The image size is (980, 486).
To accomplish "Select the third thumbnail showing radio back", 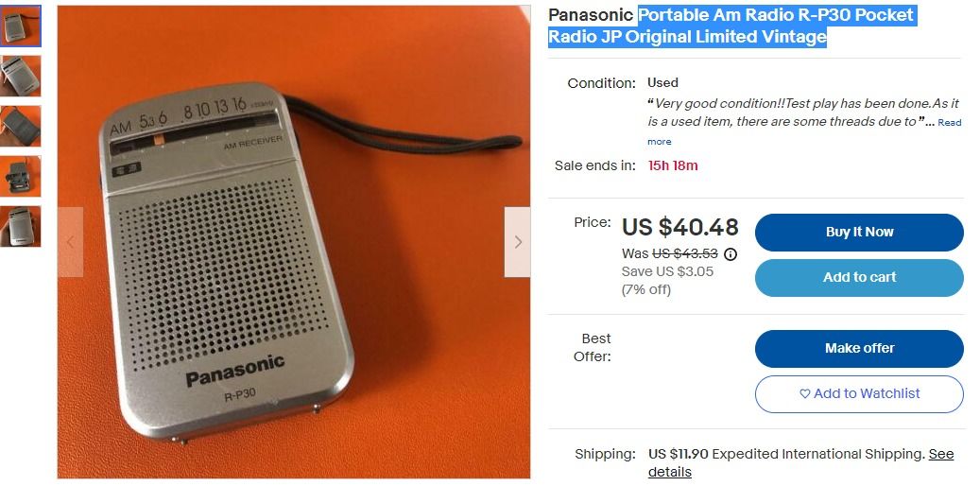I will (x=21, y=127).
